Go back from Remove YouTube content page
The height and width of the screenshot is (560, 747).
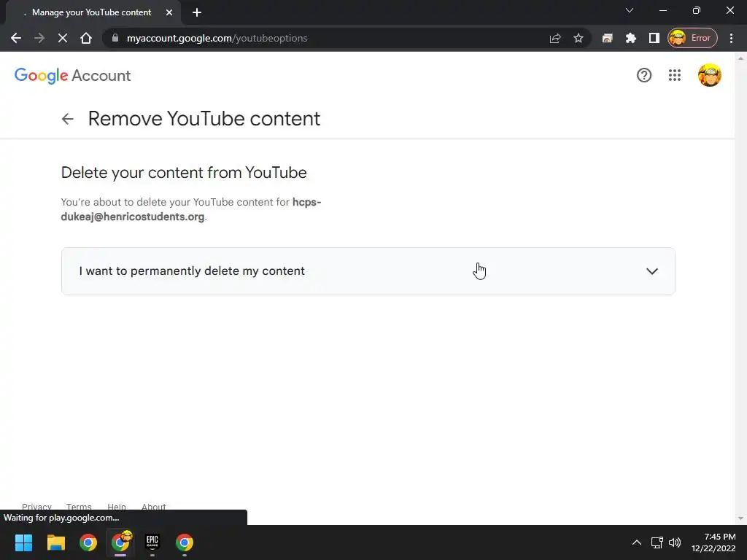coord(68,119)
